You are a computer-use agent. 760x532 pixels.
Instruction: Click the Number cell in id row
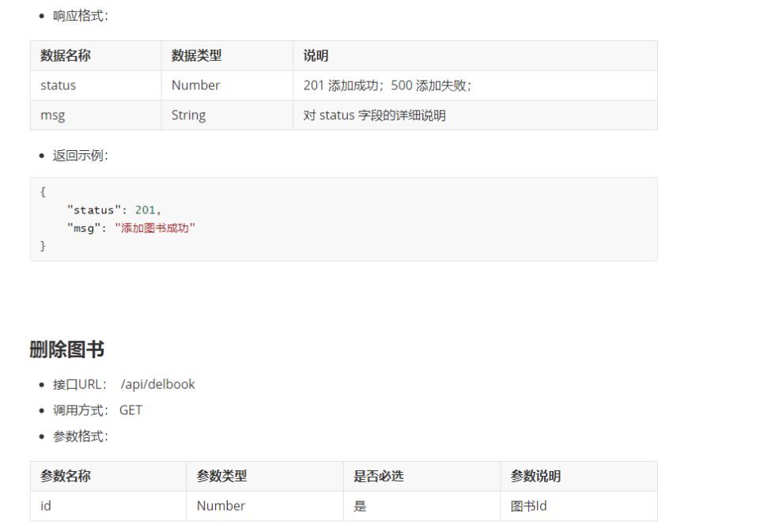265,507
